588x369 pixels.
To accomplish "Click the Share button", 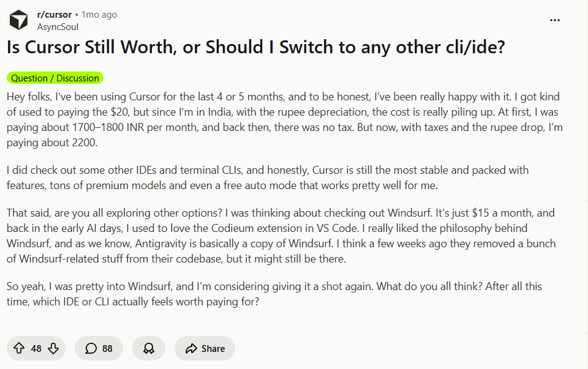I will 205,348.
